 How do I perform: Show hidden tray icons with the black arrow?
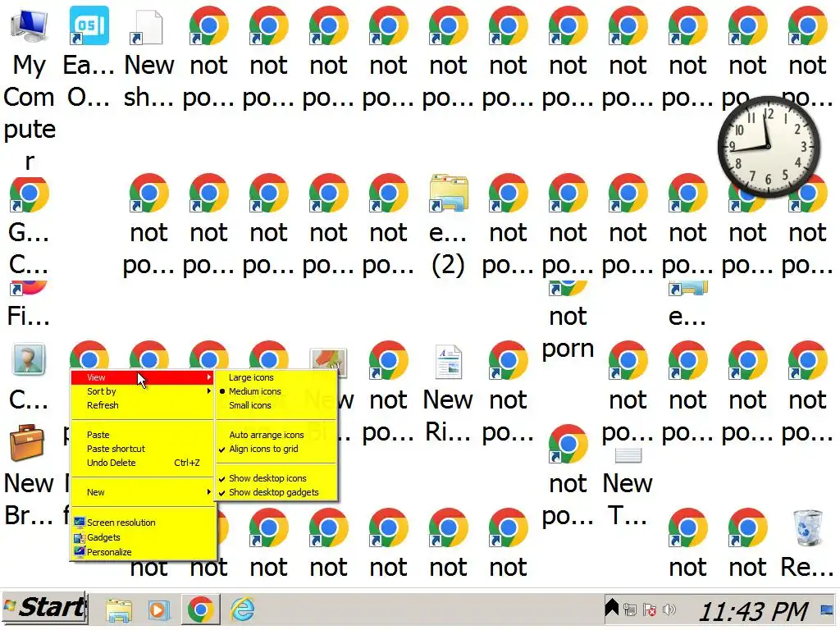point(612,608)
